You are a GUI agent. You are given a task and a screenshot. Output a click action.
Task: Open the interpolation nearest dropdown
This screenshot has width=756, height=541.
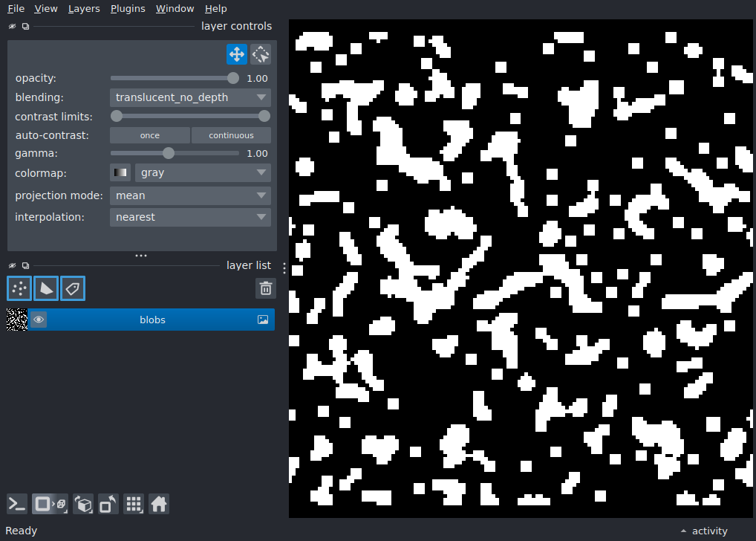tap(190, 217)
